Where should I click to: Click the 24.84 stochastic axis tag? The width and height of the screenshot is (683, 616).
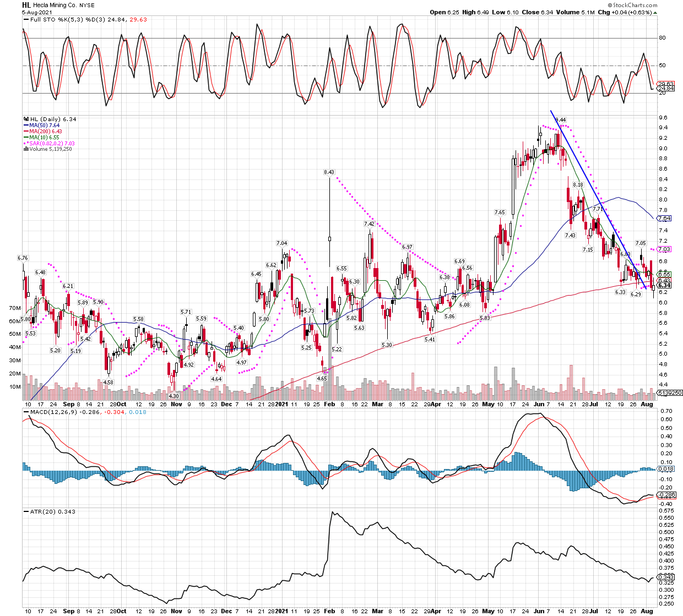click(666, 89)
